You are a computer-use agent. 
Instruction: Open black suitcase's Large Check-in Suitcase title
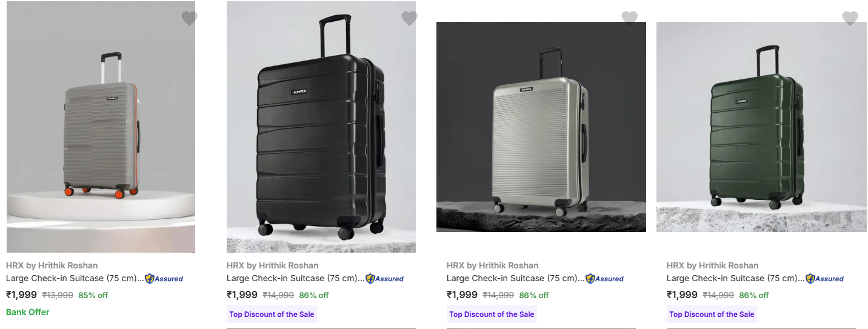tap(295, 279)
